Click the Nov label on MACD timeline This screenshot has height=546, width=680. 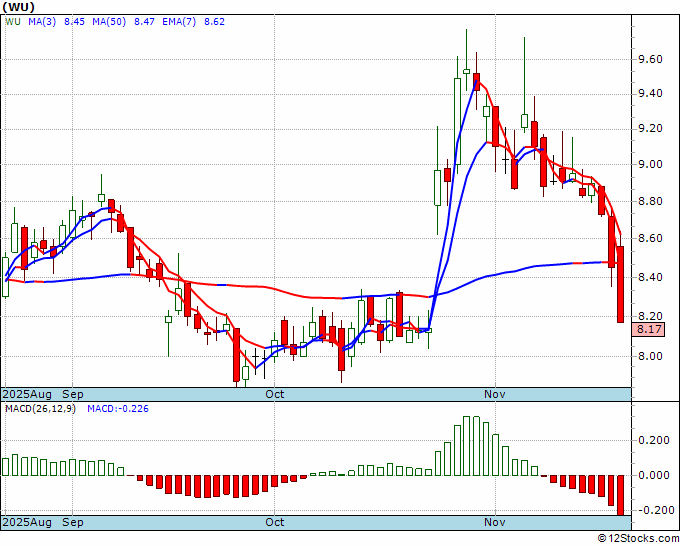click(x=495, y=522)
